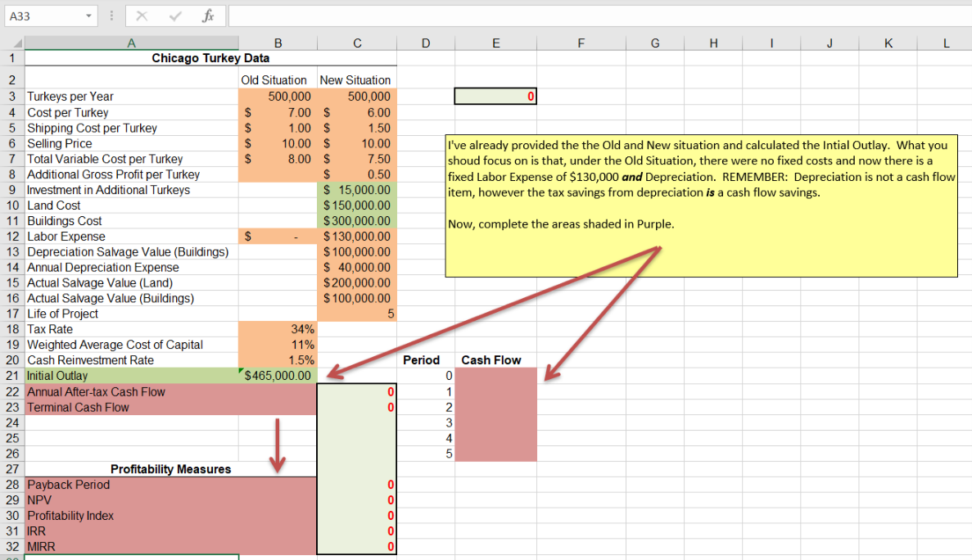Select column B header
Image resolution: width=972 pixels, height=560 pixels.
pos(278,43)
